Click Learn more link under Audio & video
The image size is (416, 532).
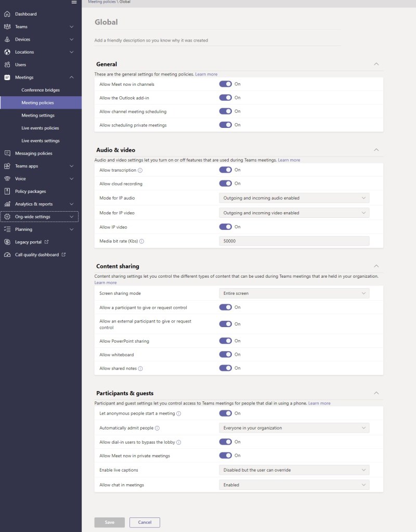click(x=289, y=160)
